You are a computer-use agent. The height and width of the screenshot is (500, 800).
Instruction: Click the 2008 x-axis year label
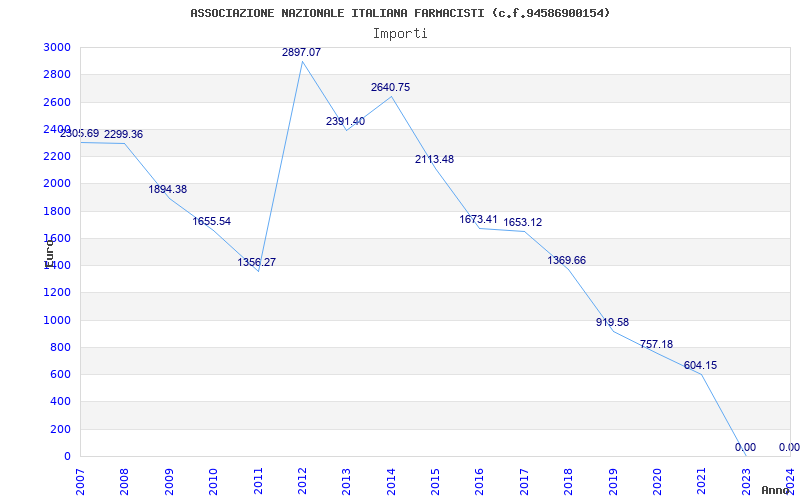[124, 481]
